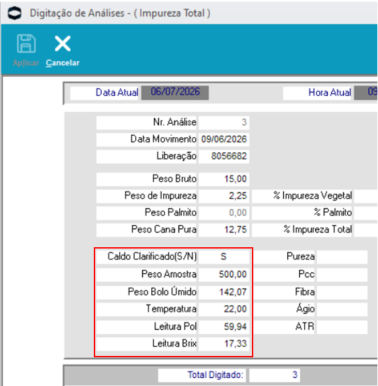This screenshot has width=378, height=386.
Task: Click the Liberação field 8056682
Action: click(224, 156)
